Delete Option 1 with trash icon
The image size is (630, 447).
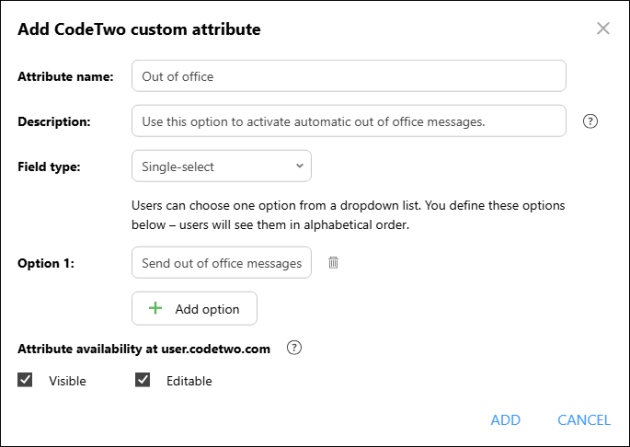(333, 263)
